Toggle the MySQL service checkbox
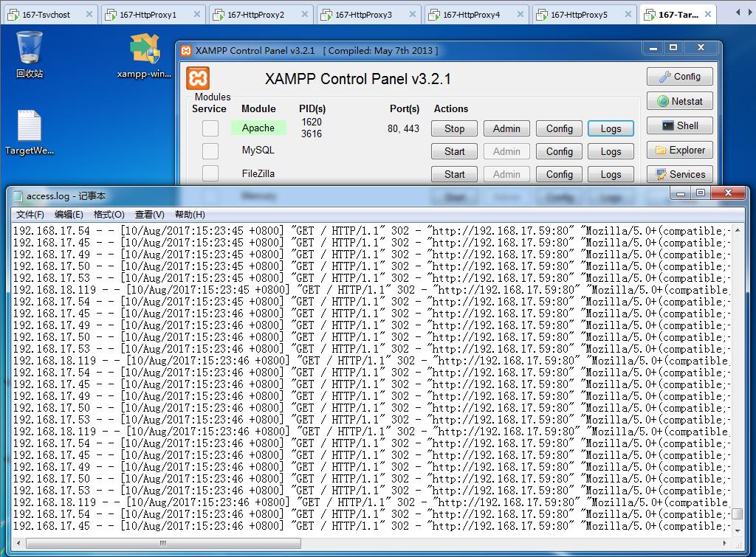Screen dimensions: 756x557 tap(210, 151)
